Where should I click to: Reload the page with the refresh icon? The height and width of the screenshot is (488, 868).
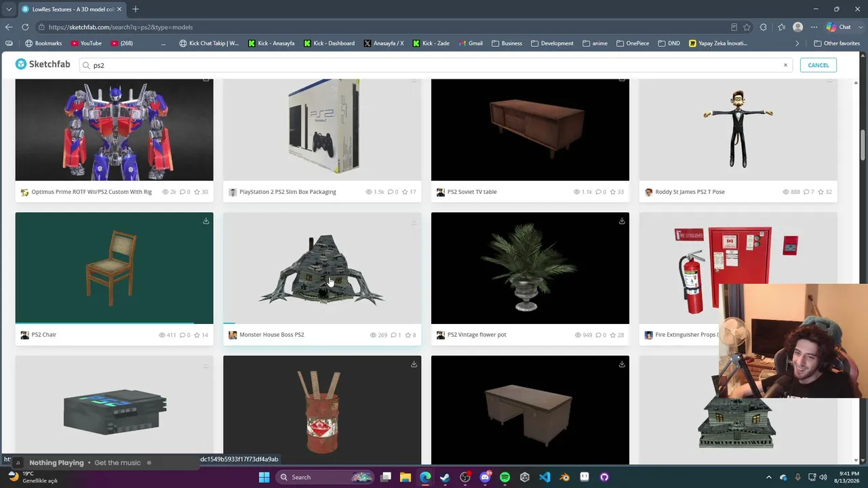tap(25, 27)
